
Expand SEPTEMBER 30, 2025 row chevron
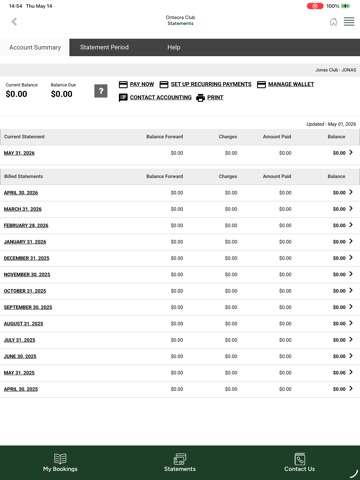pyautogui.click(x=351, y=306)
